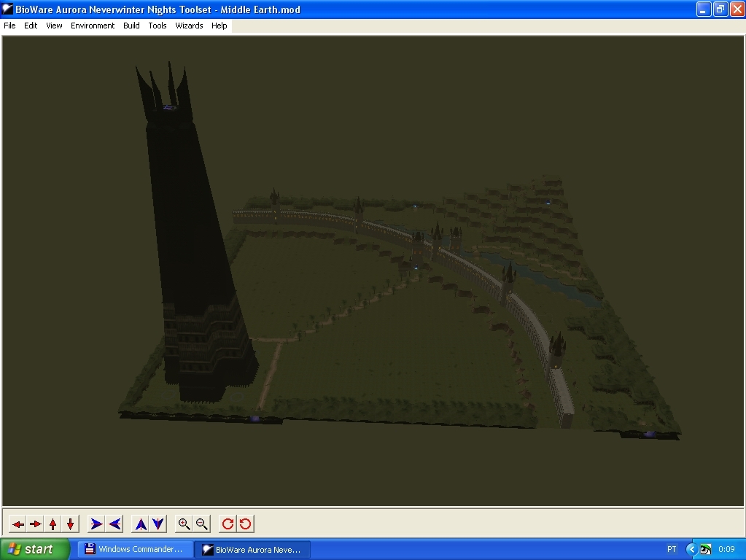Image resolution: width=746 pixels, height=560 pixels.
Task: Tilt camera down with blue down arrow
Action: tap(158, 524)
